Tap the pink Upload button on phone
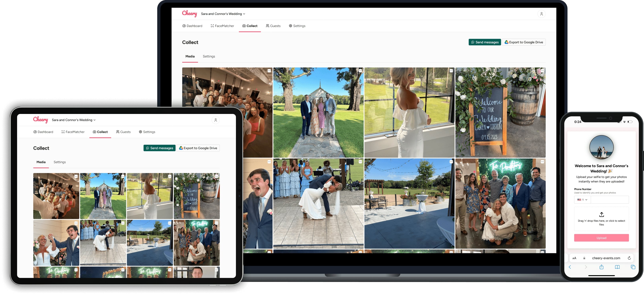 tap(601, 238)
